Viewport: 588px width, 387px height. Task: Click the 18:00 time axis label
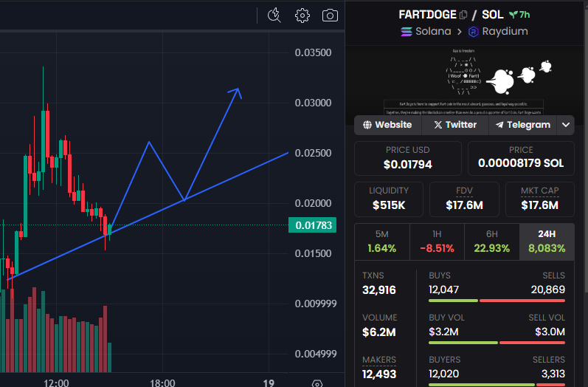click(162, 383)
